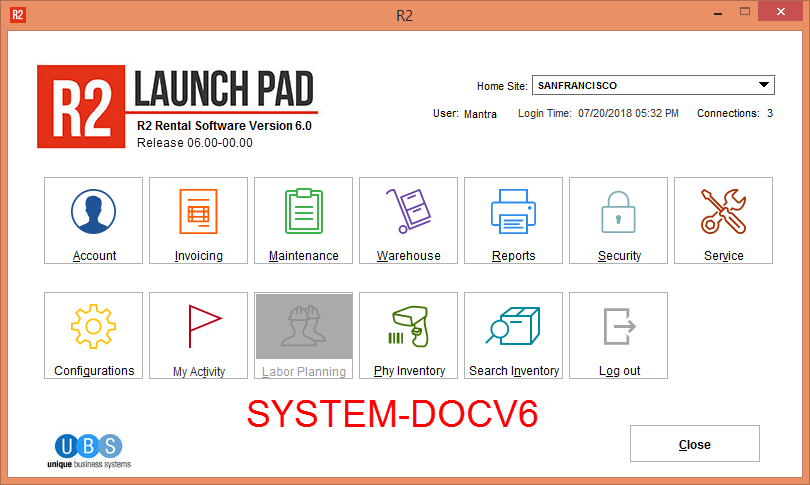Click the R2 Launch Pad logo
Image resolution: width=810 pixels, height=485 pixels.
[x=177, y=107]
